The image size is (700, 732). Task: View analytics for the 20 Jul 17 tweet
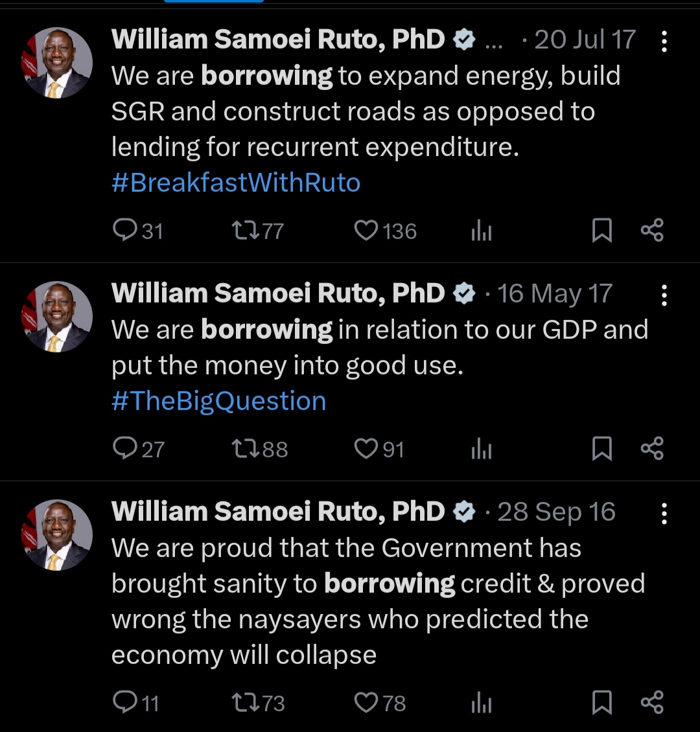(x=481, y=231)
